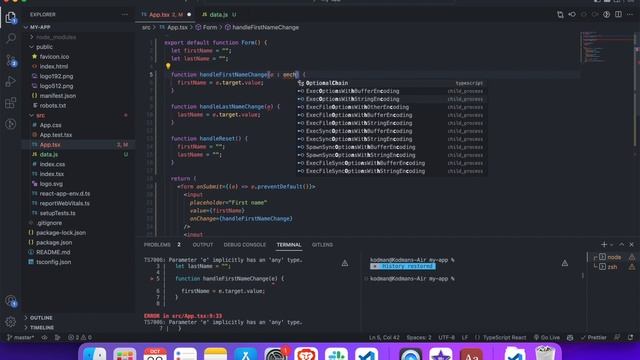Open favicon.ico in Explorer
The width and height of the screenshot is (640, 360).
[54, 57]
